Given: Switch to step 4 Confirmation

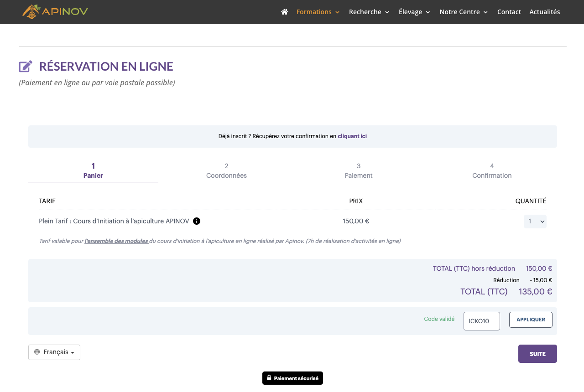Looking at the screenshot, I should click(x=492, y=171).
